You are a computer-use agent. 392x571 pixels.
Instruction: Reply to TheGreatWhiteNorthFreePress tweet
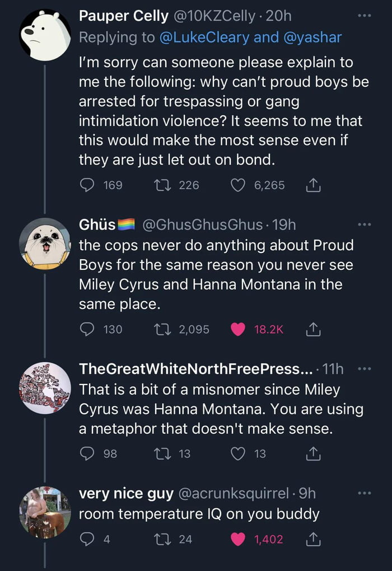(86, 453)
